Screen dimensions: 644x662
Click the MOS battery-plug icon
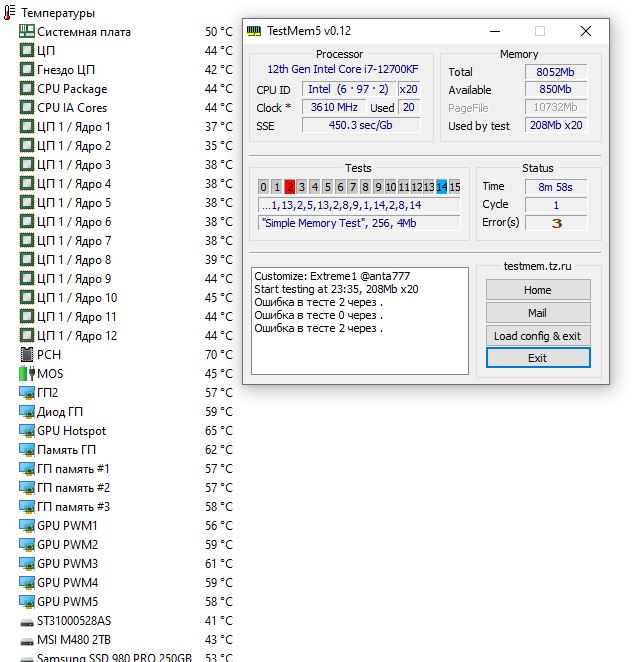tap(27, 373)
